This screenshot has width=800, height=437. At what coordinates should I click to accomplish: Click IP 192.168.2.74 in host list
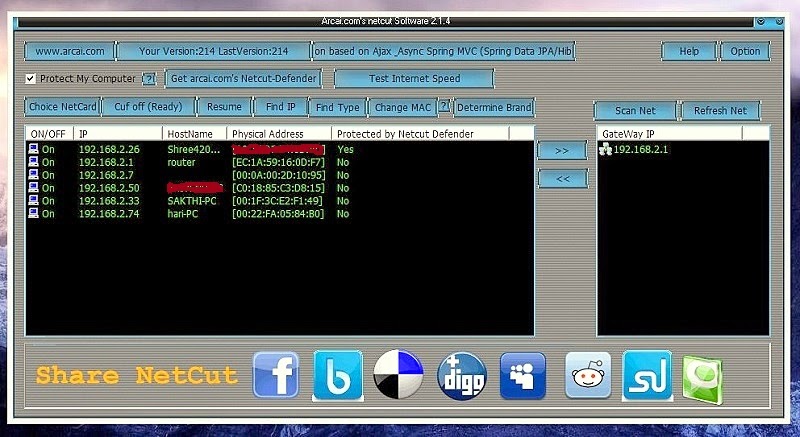tap(109, 214)
